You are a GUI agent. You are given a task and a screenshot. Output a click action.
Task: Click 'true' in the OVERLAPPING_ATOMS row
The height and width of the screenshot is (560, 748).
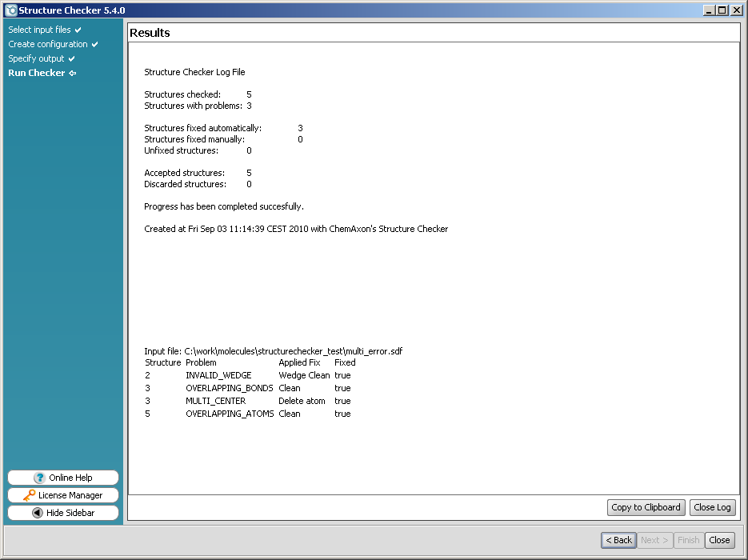(342, 414)
